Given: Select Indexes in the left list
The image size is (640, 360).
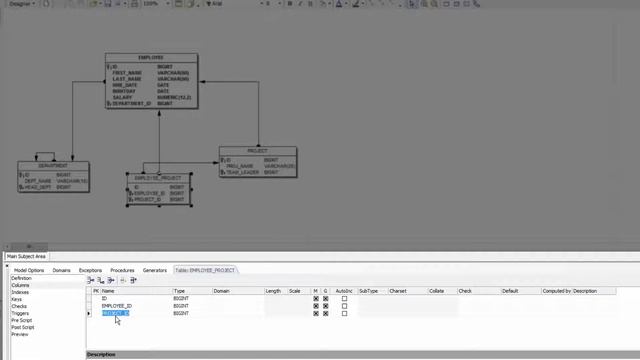Looking at the screenshot, I should [20, 292].
